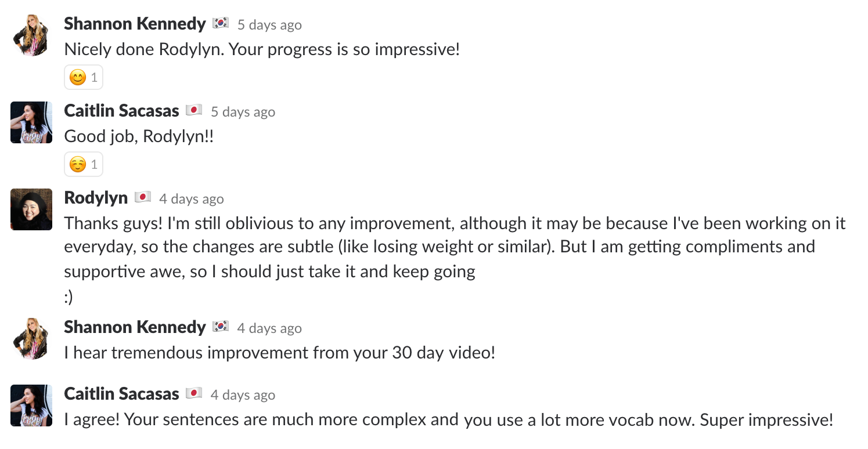Click the '4 days ago' timestamp on Rodylyn's message
868x449 pixels.
click(x=191, y=199)
